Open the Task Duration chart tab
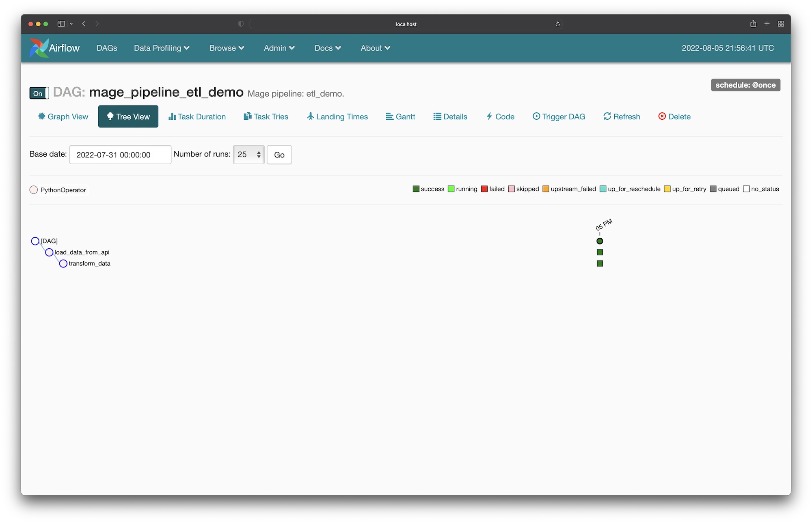This screenshot has width=812, height=523. pyautogui.click(x=197, y=116)
